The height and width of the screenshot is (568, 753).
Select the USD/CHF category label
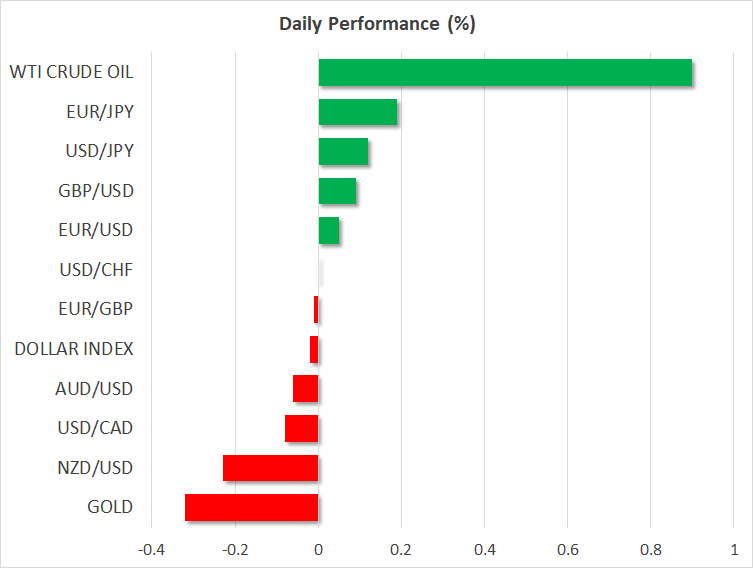[95, 270]
